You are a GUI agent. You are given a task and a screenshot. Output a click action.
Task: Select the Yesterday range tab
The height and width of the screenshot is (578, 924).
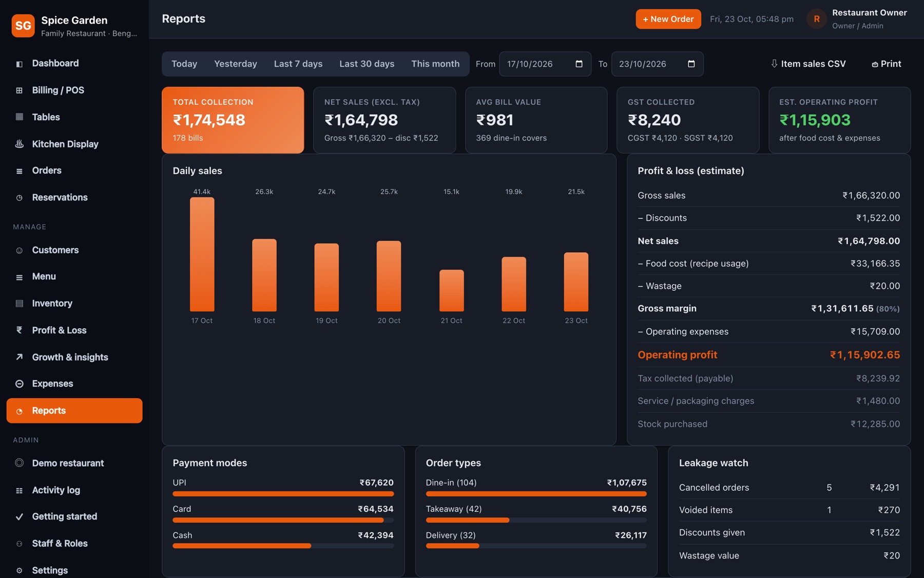[x=236, y=64]
